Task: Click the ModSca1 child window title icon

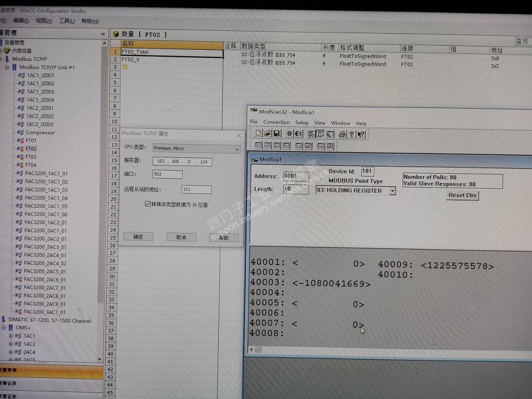Action: tap(254, 160)
